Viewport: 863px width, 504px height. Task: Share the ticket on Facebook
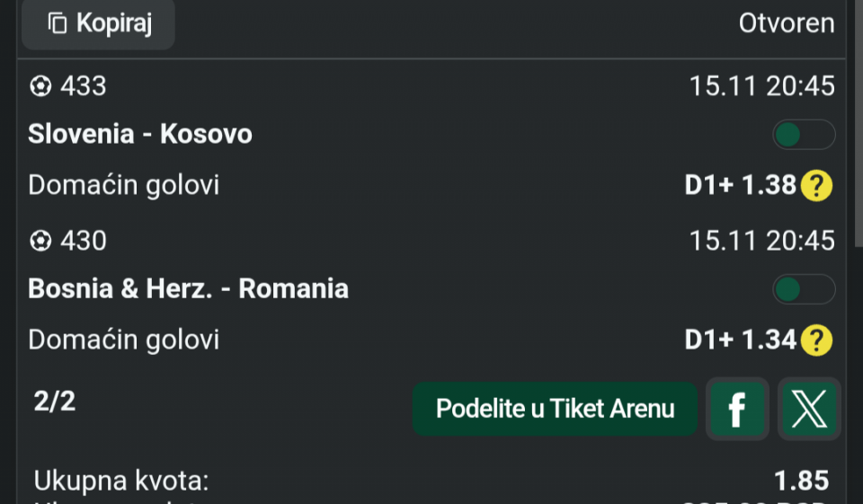pyautogui.click(x=737, y=409)
